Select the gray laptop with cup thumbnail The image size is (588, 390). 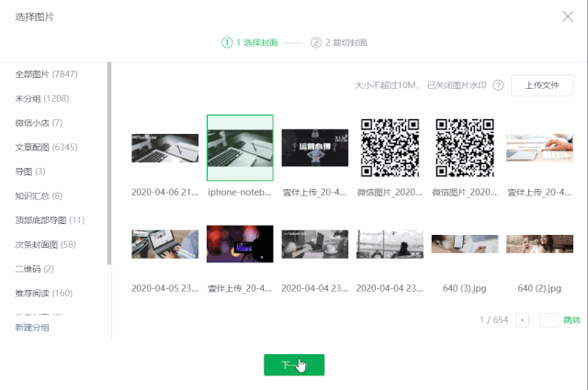click(315, 244)
